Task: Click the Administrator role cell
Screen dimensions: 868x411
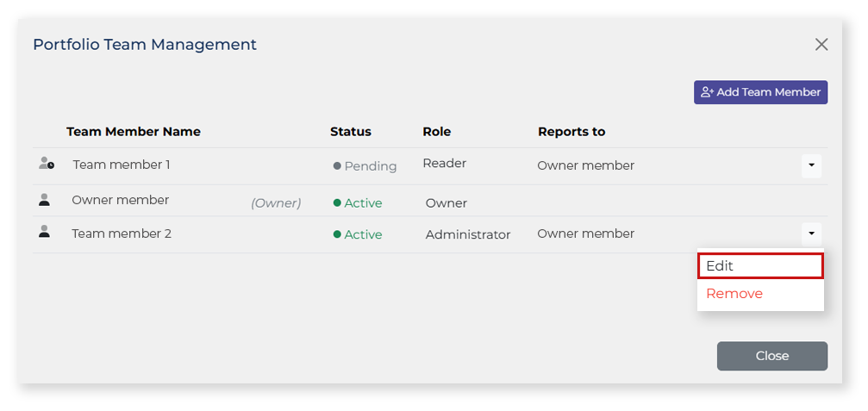Action: point(468,235)
